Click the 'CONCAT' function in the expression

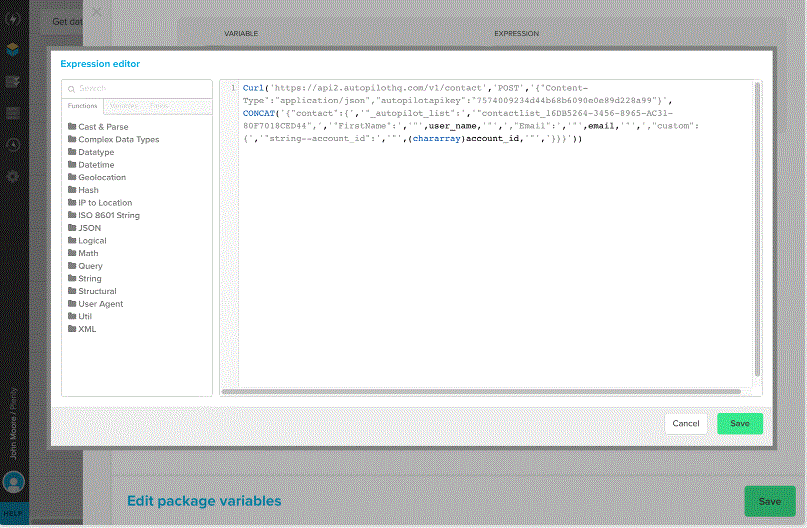[x=259, y=113]
